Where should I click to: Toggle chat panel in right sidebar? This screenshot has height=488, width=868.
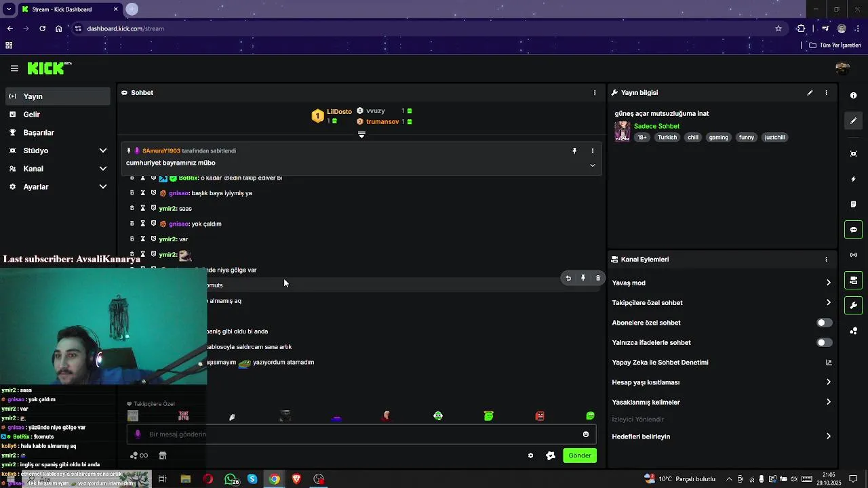[x=853, y=230]
